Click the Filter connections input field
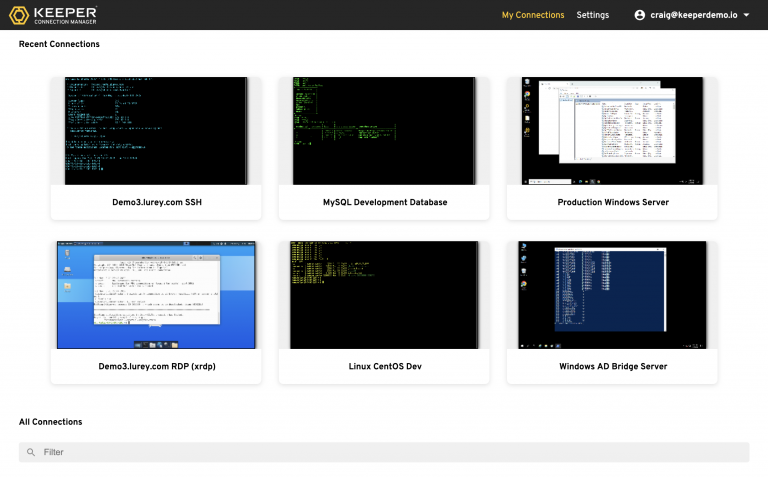Viewport: 768px width, 478px height. 390,452
